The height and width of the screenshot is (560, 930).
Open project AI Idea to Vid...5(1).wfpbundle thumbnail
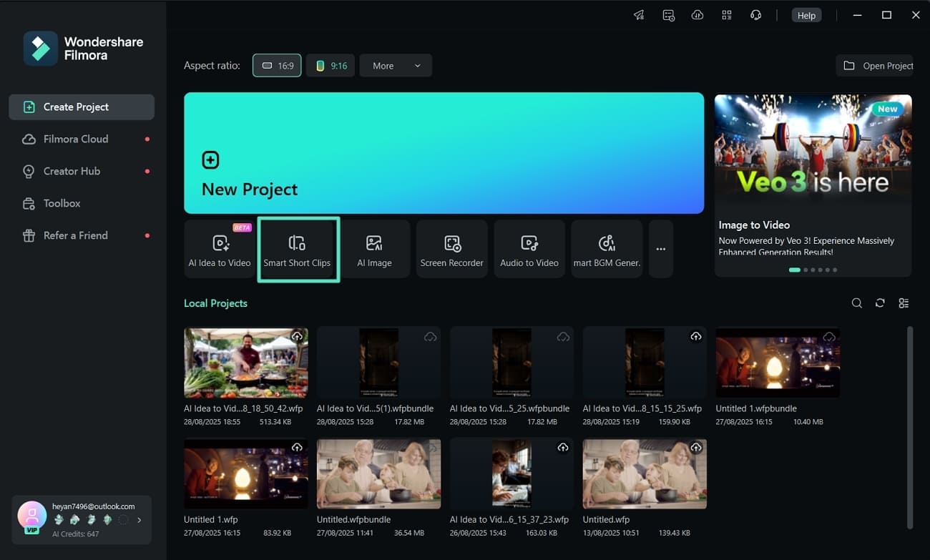[378, 363]
